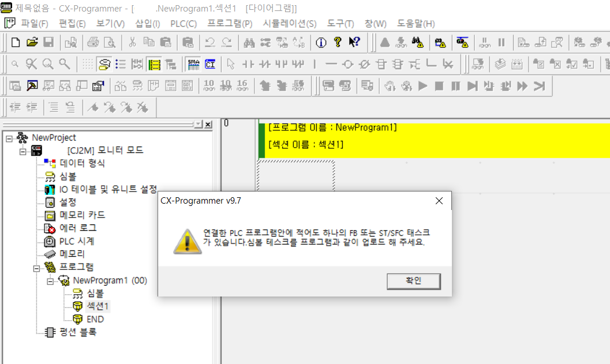Open the 도구(T) menu

(x=340, y=24)
